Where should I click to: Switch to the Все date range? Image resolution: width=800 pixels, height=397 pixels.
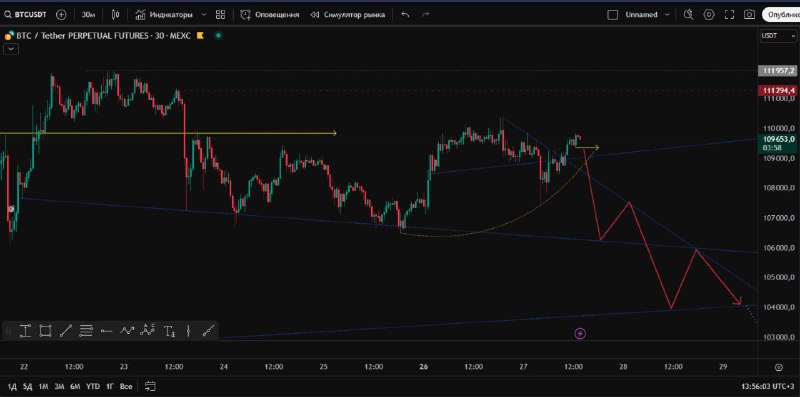point(126,387)
